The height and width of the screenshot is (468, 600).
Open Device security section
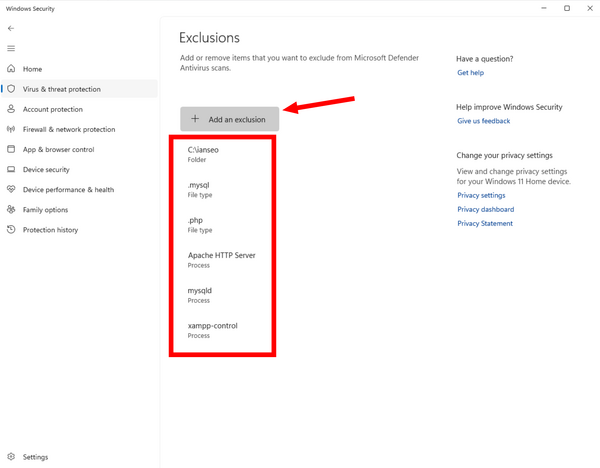(80, 170)
